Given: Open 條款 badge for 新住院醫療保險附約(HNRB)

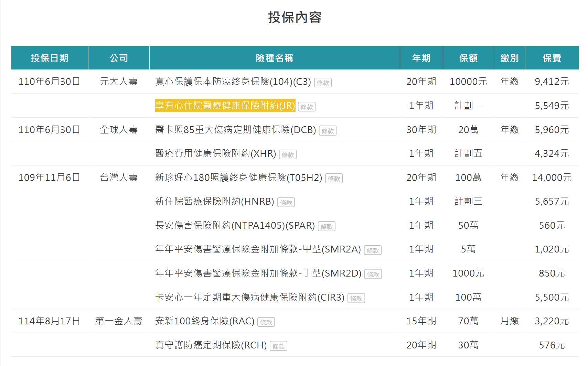Looking at the screenshot, I should pyautogui.click(x=286, y=203).
